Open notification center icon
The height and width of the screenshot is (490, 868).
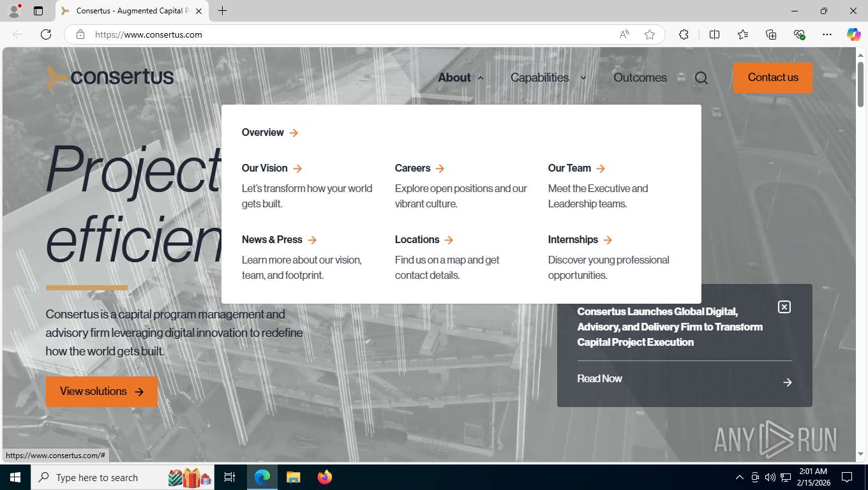coord(847,477)
